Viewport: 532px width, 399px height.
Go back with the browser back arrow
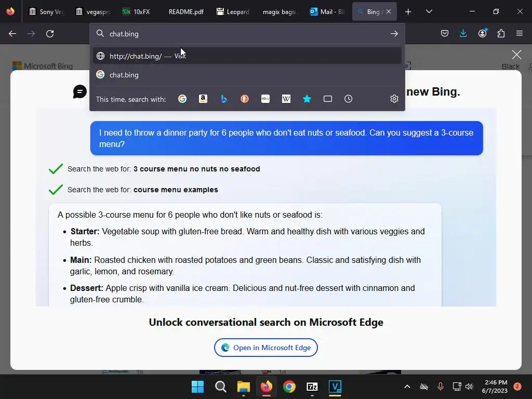12,34
